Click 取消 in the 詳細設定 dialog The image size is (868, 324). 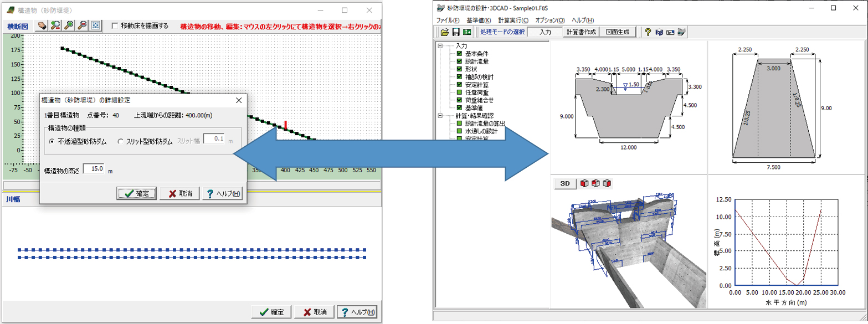click(x=179, y=193)
